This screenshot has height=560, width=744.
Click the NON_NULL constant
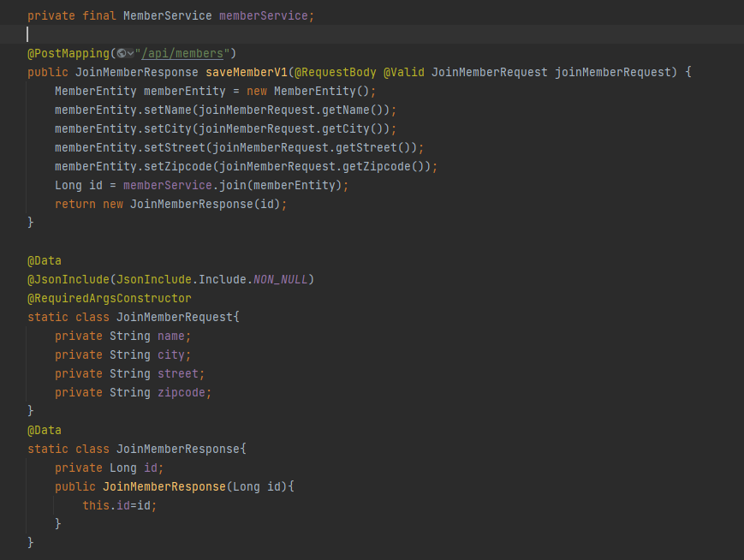(x=281, y=279)
